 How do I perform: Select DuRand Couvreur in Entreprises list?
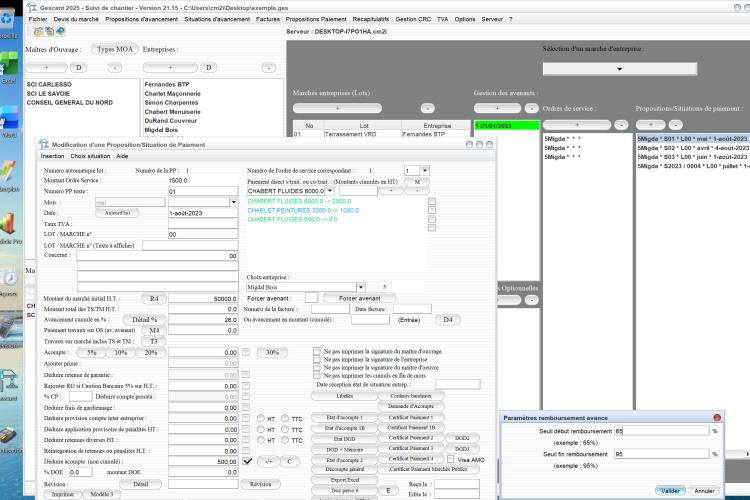pos(171,121)
